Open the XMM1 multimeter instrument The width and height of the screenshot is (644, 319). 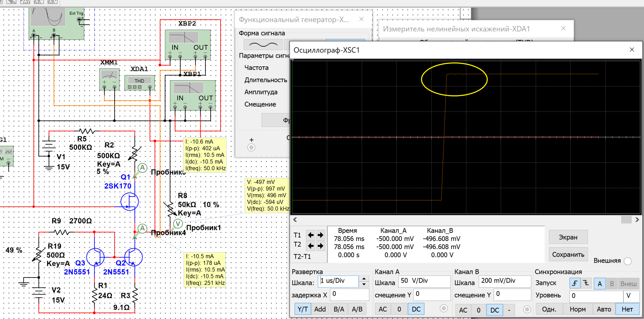pyautogui.click(x=109, y=79)
